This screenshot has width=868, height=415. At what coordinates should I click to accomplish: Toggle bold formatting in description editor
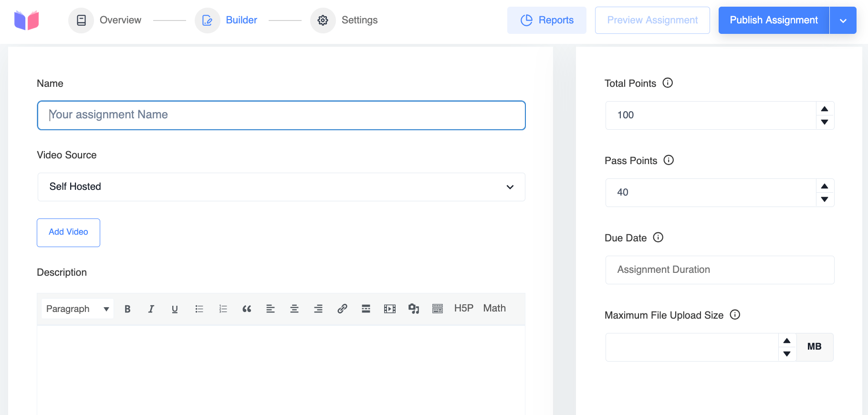point(127,309)
